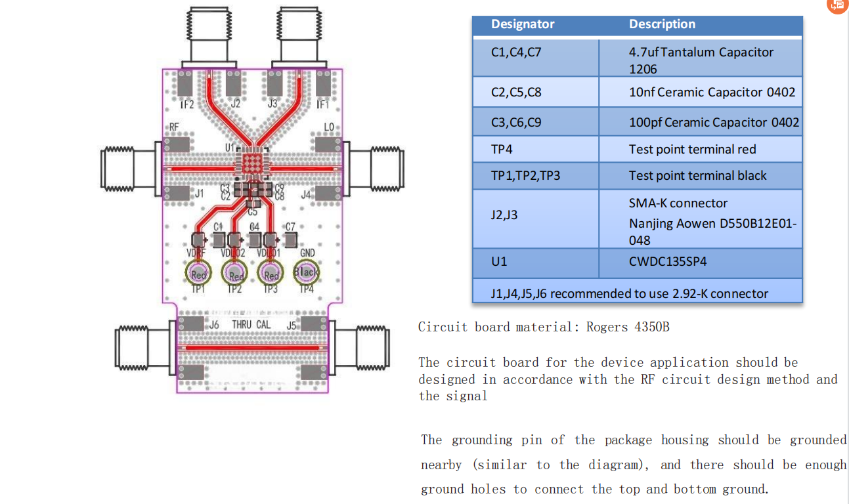Image resolution: width=849 pixels, height=504 pixels.
Task: Click the Red test point above TP1
Action: (x=198, y=273)
